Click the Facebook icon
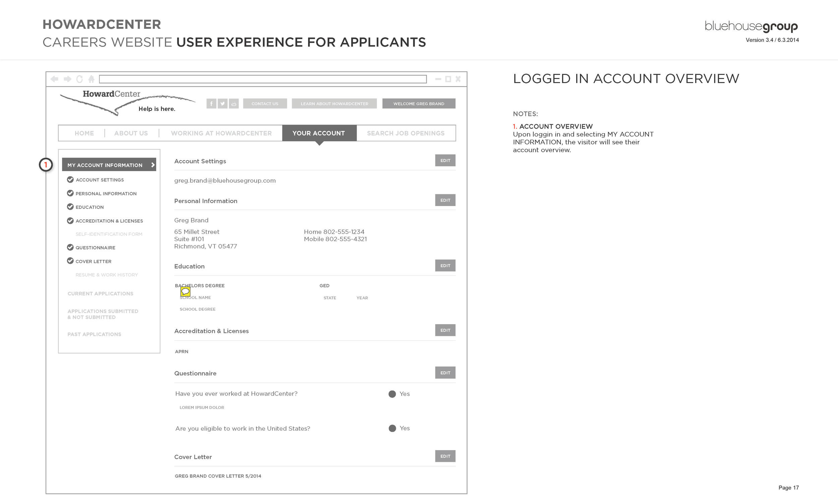The height and width of the screenshot is (504, 838). pyautogui.click(x=211, y=103)
